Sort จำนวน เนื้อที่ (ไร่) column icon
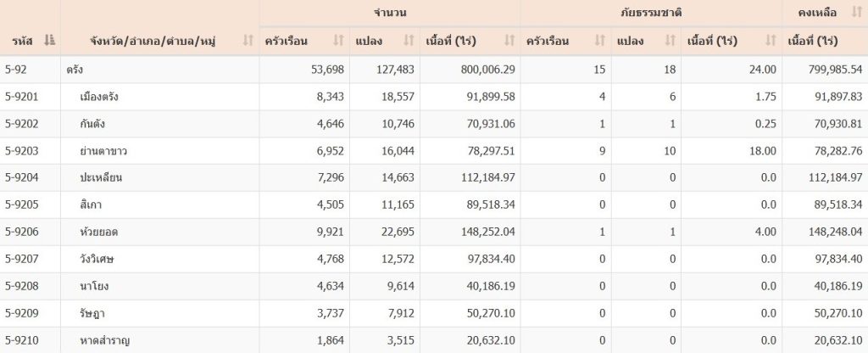Image resolution: width=868 pixels, height=353 pixels. click(x=509, y=41)
